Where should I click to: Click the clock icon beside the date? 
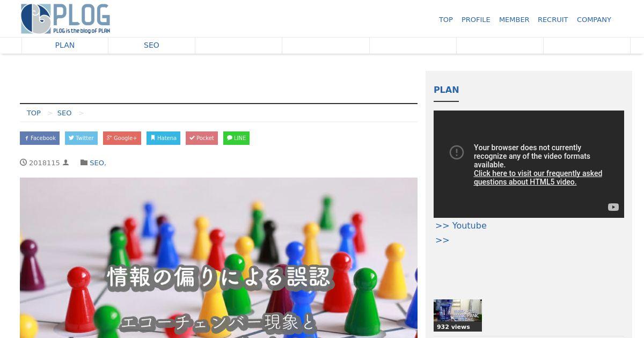23,163
